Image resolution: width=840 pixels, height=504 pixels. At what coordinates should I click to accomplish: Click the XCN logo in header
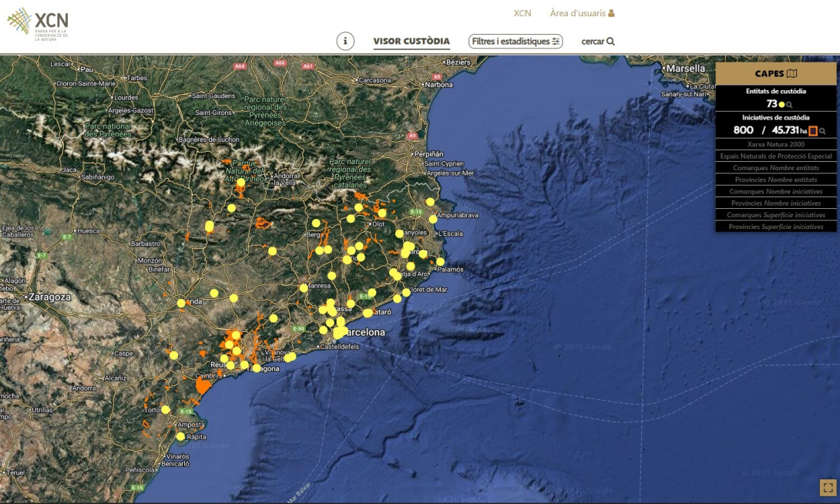[39, 24]
